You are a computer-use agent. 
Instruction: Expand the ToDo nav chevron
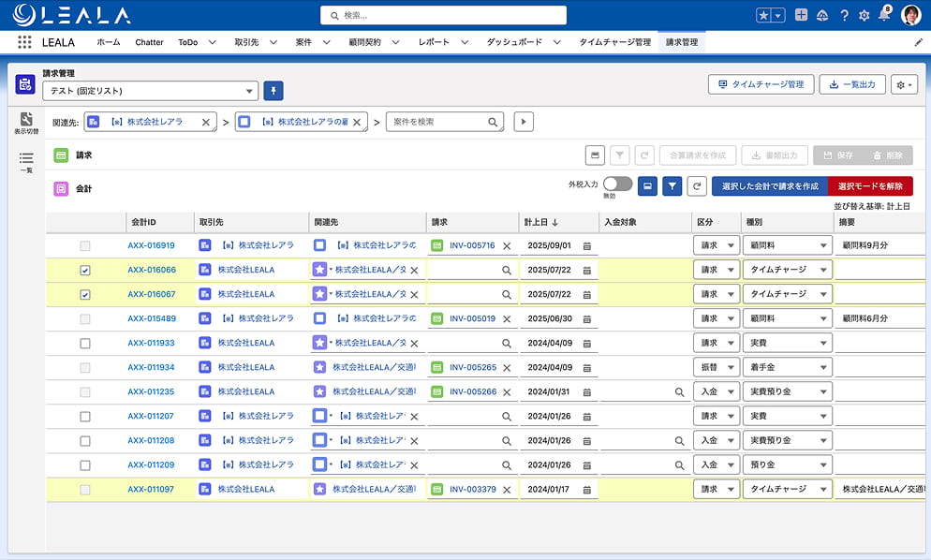tap(212, 42)
